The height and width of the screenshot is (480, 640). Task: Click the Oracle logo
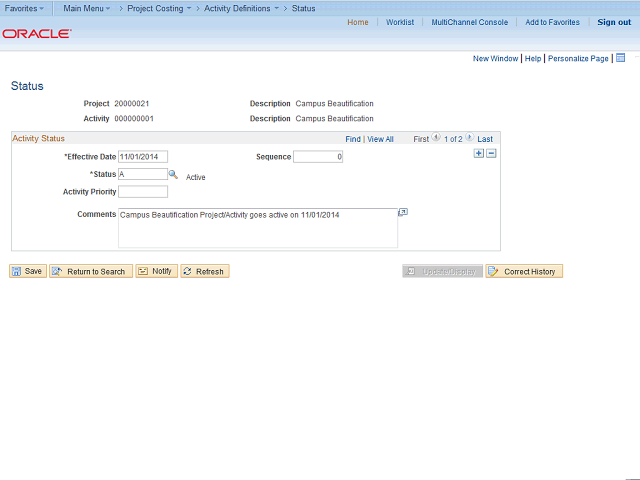point(37,33)
